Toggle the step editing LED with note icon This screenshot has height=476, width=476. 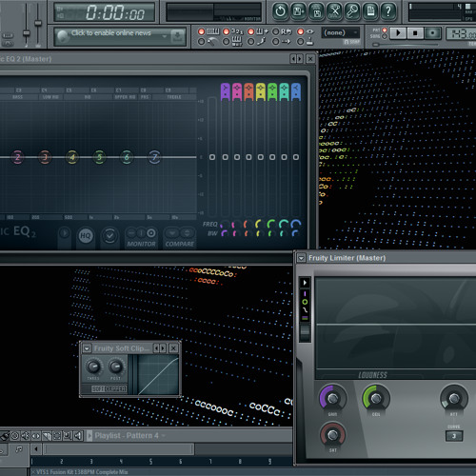(x=250, y=42)
